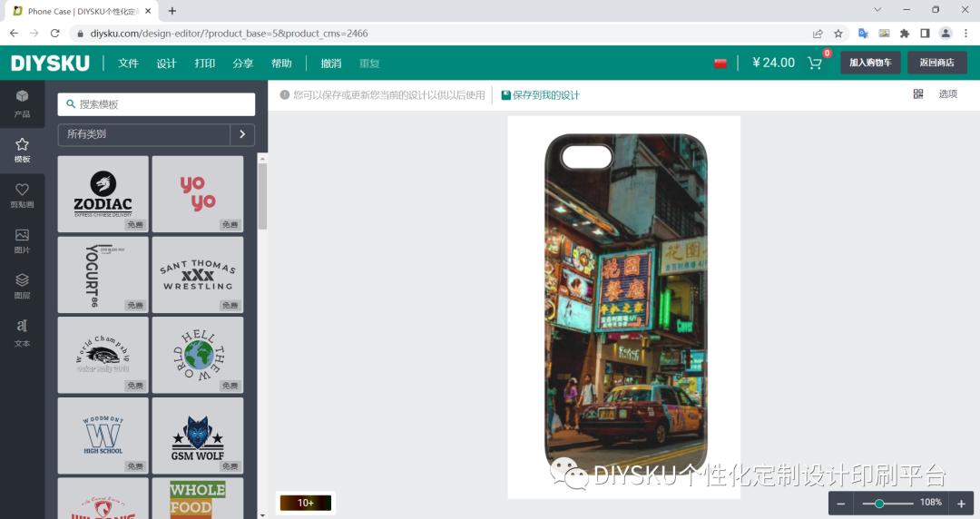
Task: Open a new browser tab
Action: tap(171, 11)
